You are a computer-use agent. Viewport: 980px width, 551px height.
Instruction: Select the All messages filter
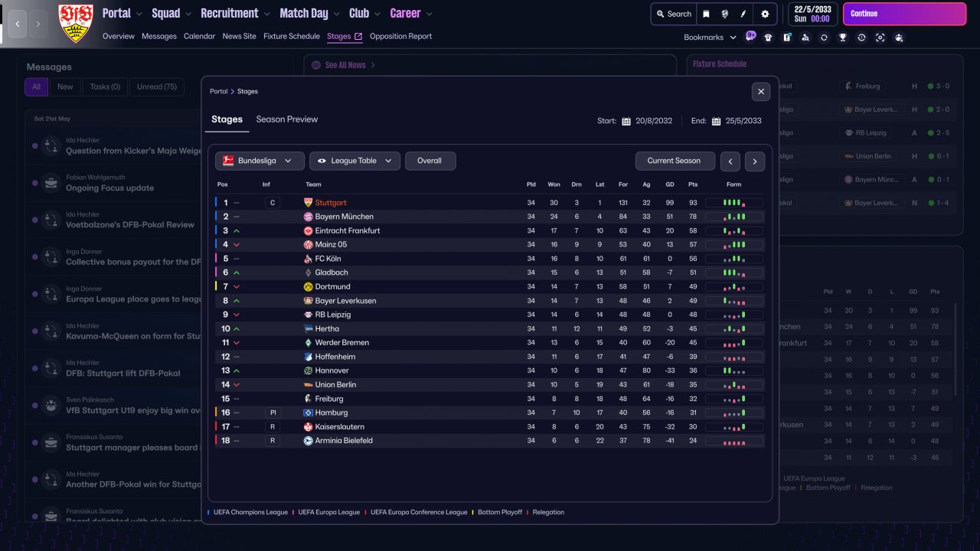point(36,86)
